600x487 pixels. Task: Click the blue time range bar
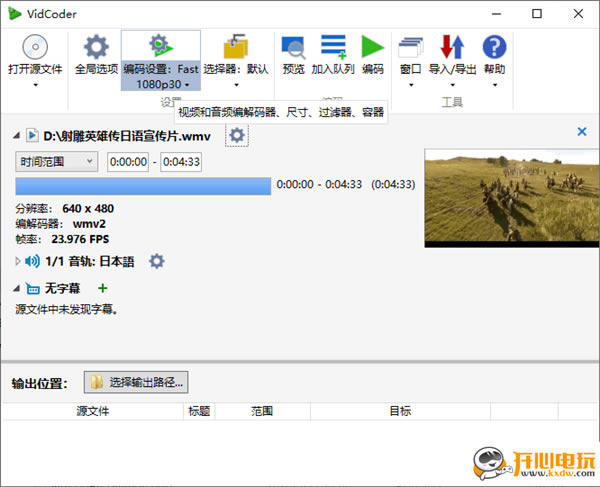[143, 186]
